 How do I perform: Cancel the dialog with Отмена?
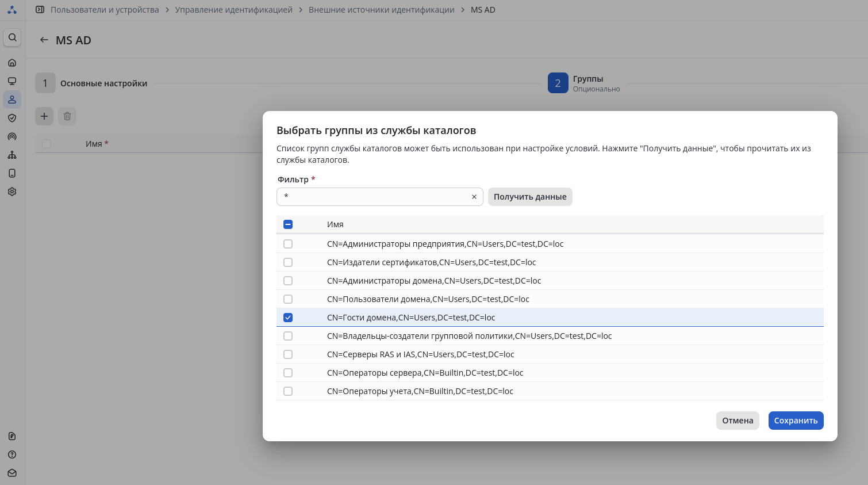coord(738,421)
